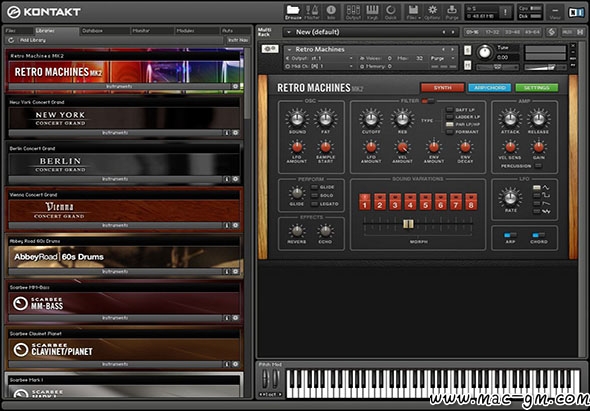
Task: Show info icon for Berlin Concert Grand
Action: (227, 179)
